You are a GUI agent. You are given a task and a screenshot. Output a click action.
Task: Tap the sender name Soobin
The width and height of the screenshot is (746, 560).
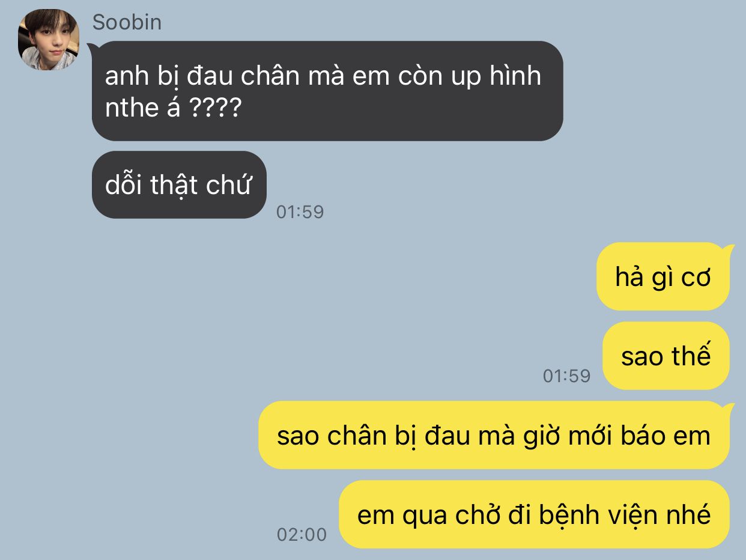[127, 22]
